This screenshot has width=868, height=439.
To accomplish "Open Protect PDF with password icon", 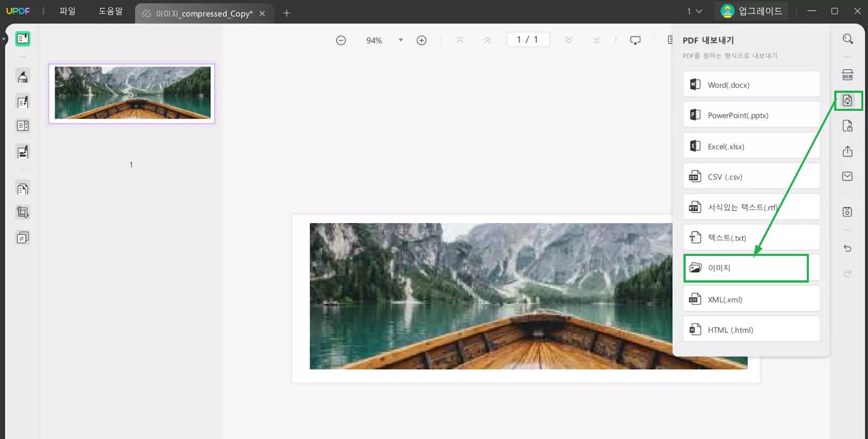I will point(847,126).
